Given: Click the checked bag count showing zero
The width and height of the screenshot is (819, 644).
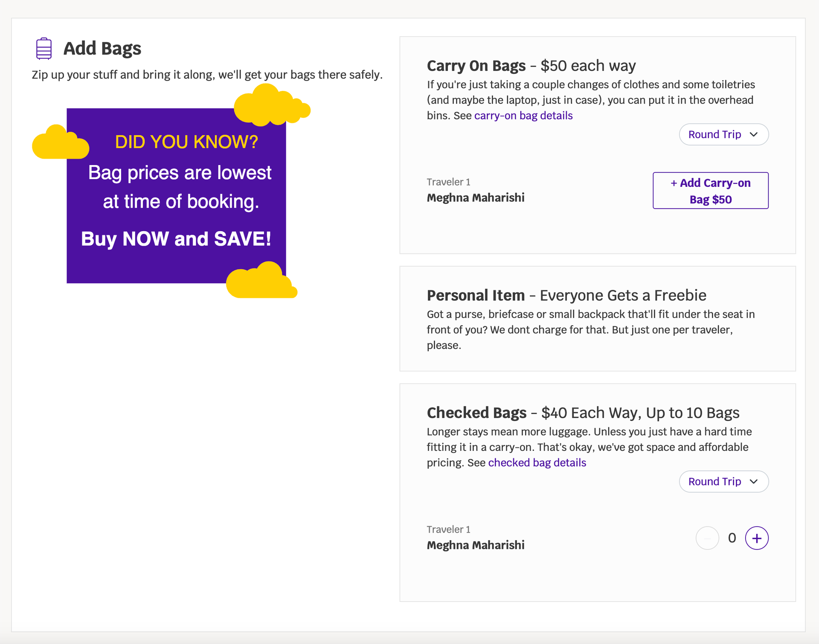Looking at the screenshot, I should pyautogui.click(x=732, y=538).
